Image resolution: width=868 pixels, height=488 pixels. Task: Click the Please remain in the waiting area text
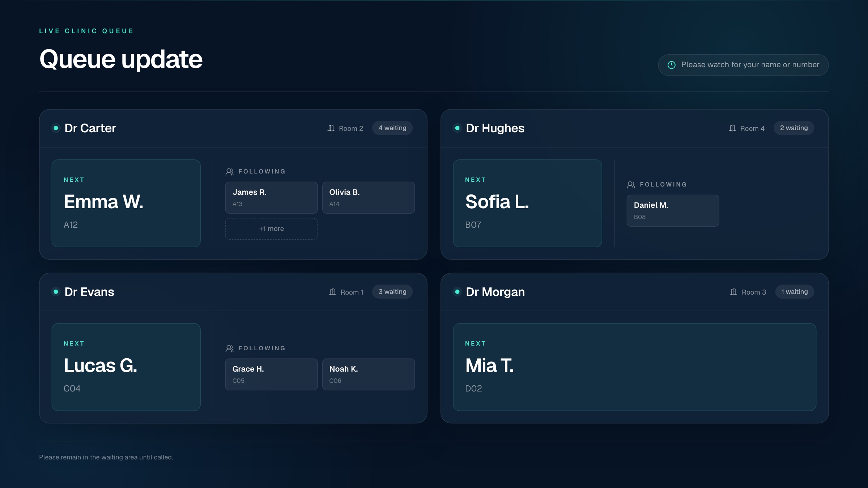[x=106, y=457]
